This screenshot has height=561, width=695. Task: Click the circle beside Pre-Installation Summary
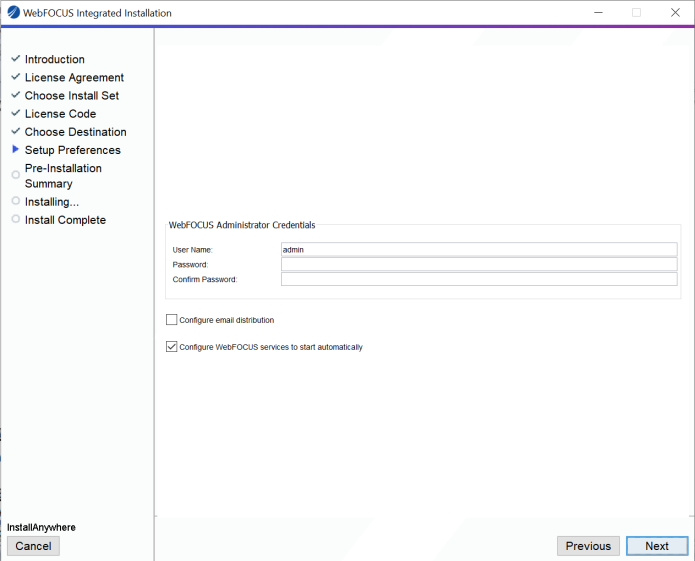click(16, 175)
